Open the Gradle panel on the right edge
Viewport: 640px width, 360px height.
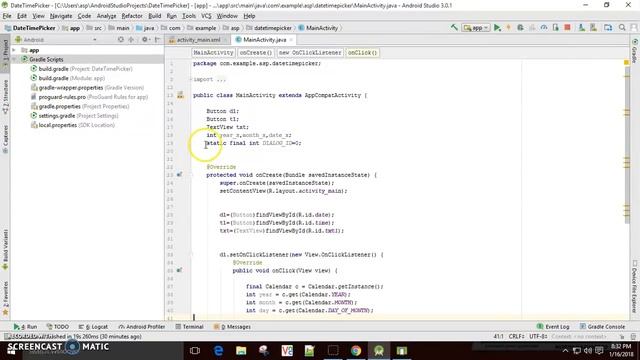coord(635,51)
